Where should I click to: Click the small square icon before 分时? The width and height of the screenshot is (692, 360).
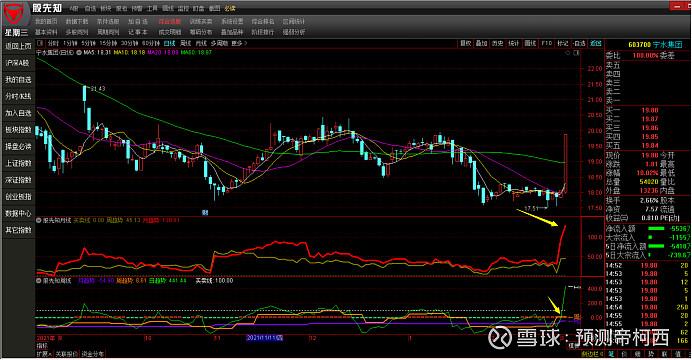click(40, 43)
